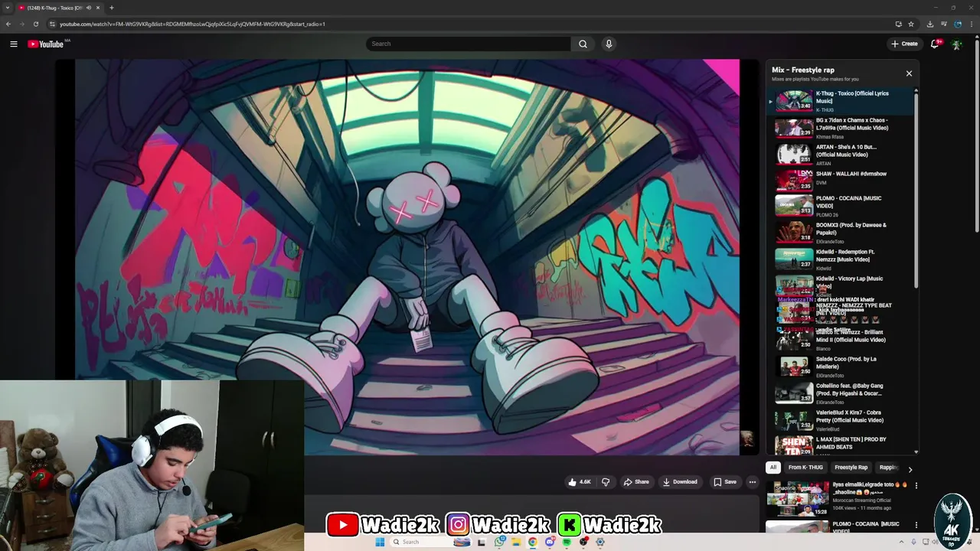Open browser downloads icon
The image size is (980, 551).
coord(930,24)
